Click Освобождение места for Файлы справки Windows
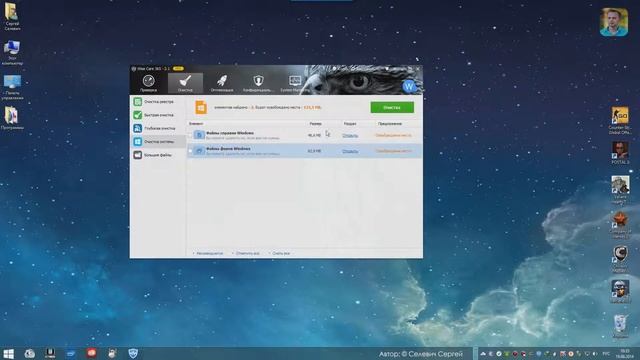The image size is (640, 360). pos(393,135)
